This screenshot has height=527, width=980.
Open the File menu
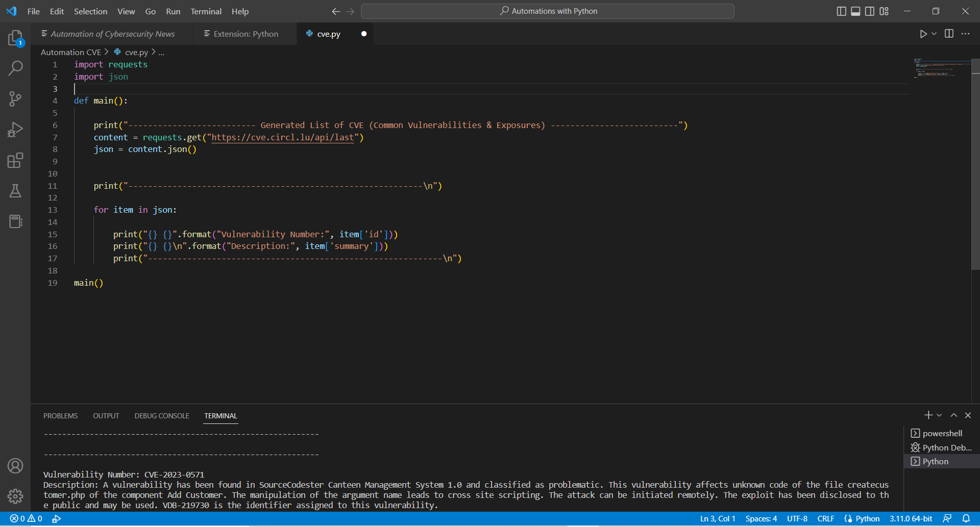tap(34, 11)
